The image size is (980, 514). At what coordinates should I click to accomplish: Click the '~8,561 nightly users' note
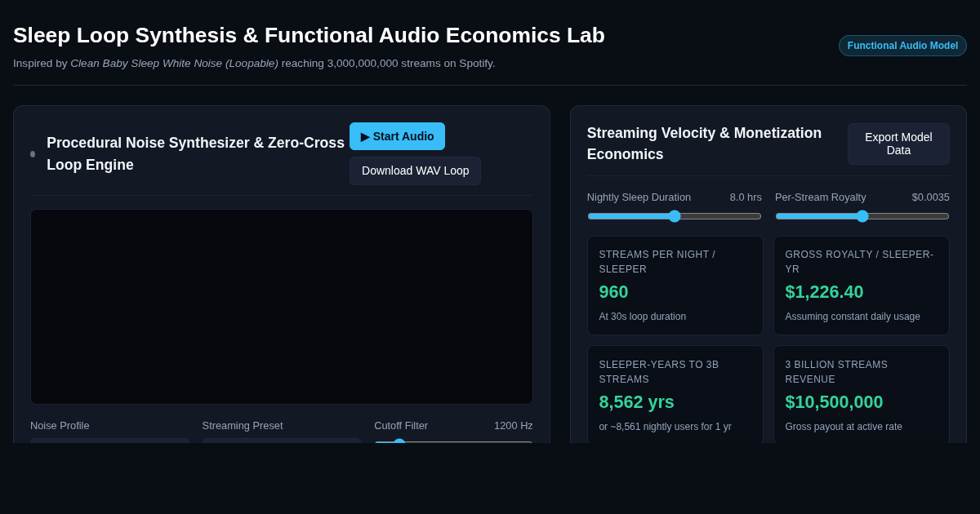coord(665,427)
